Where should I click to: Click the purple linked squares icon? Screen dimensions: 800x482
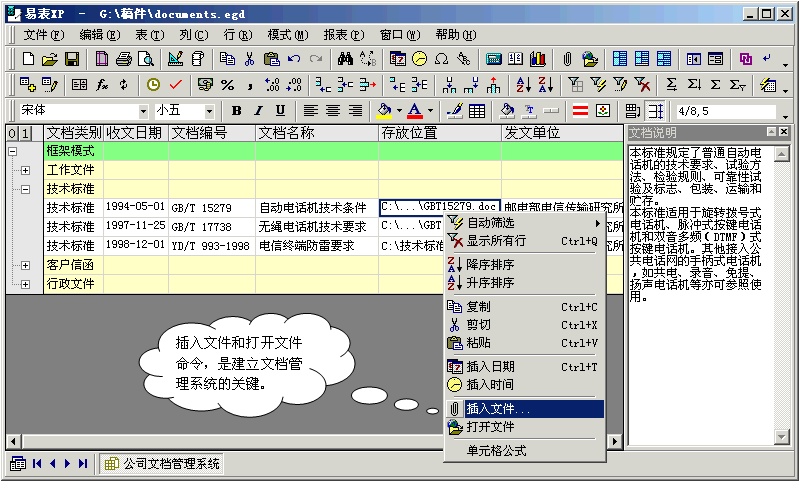coord(745,59)
